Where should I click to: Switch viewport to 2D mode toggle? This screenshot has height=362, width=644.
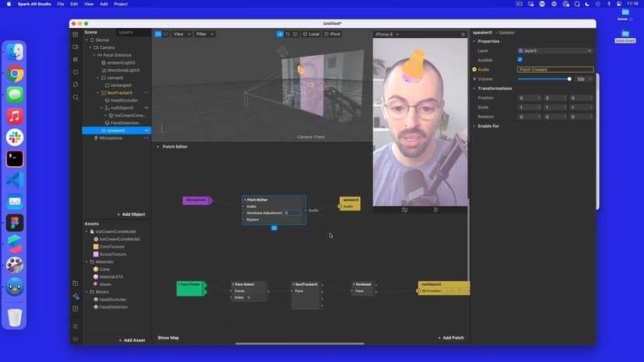166,34
